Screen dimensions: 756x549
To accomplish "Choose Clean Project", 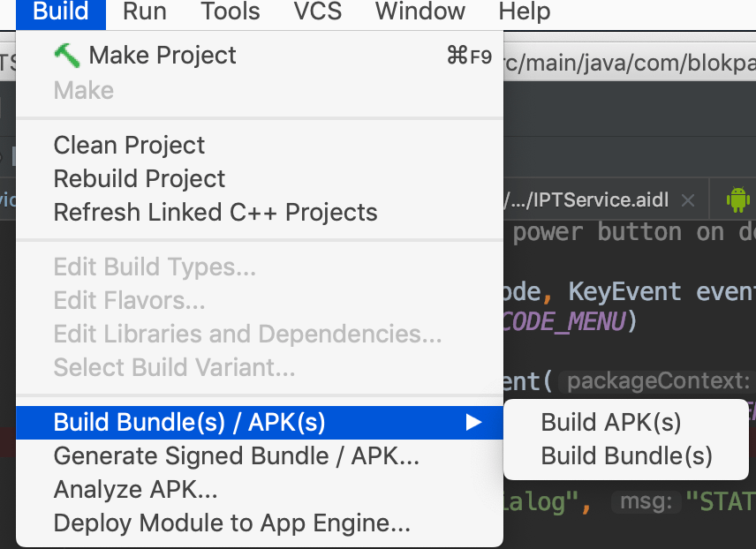I will [129, 145].
